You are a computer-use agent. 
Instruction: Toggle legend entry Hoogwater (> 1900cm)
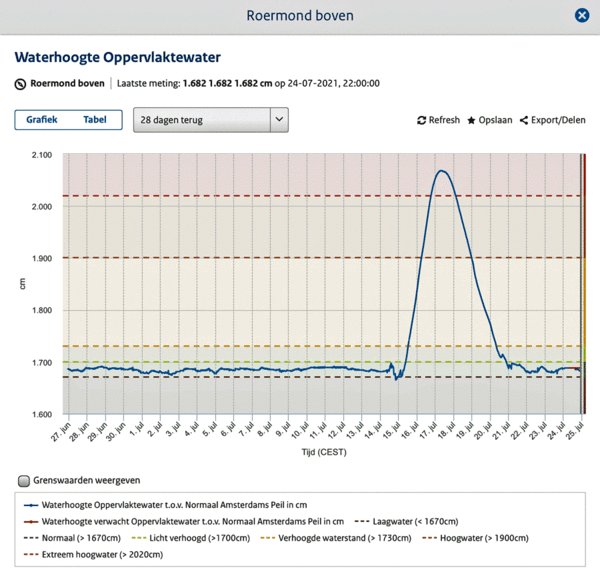[475, 538]
